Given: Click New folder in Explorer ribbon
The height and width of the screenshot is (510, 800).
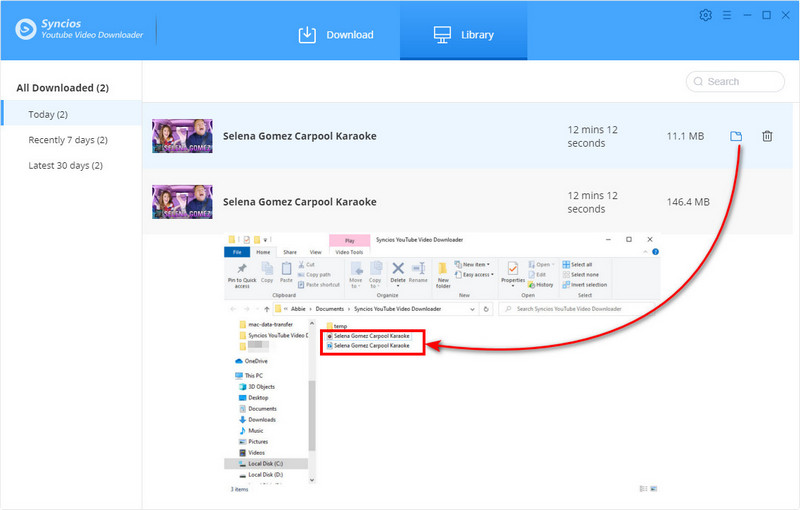Looking at the screenshot, I should click(443, 275).
